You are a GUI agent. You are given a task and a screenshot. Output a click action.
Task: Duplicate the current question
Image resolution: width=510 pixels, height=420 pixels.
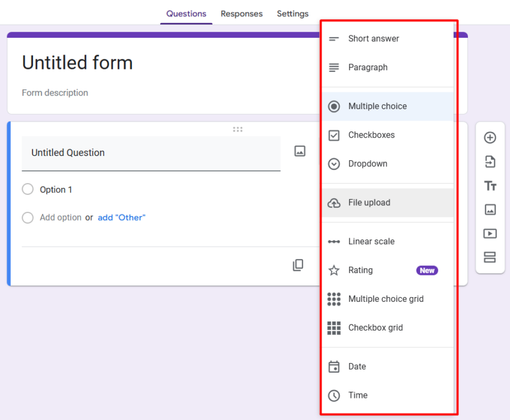298,265
